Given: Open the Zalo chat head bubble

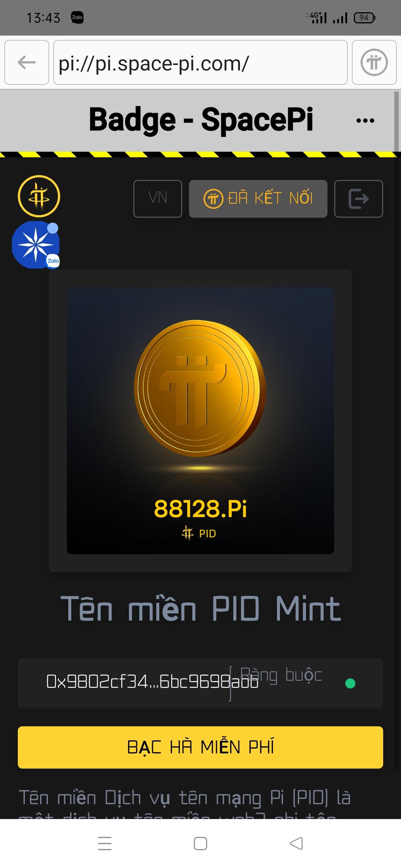Looking at the screenshot, I should 36,245.
